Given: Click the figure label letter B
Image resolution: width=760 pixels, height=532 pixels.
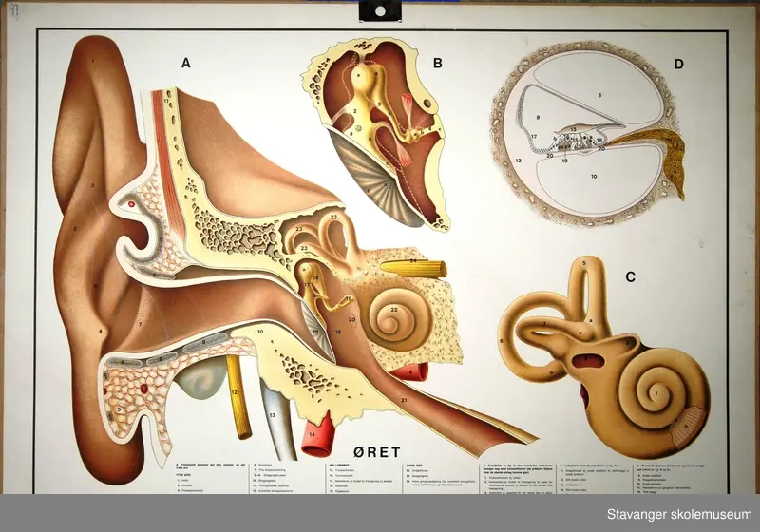Looking at the screenshot, I should point(437,65).
